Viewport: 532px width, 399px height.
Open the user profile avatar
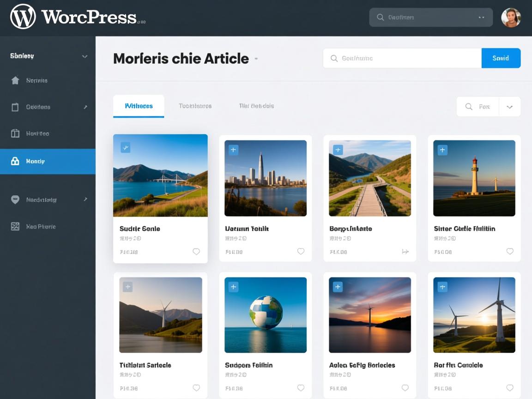[x=511, y=18]
